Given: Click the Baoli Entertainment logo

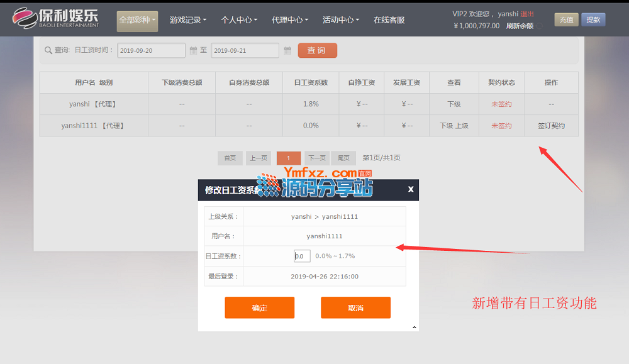Looking at the screenshot, I should click(56, 19).
